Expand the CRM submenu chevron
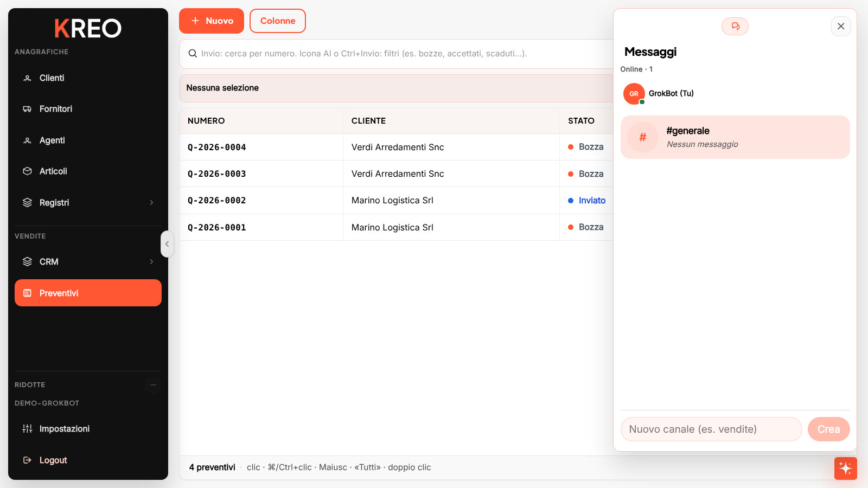This screenshot has height=488, width=868. (151, 262)
